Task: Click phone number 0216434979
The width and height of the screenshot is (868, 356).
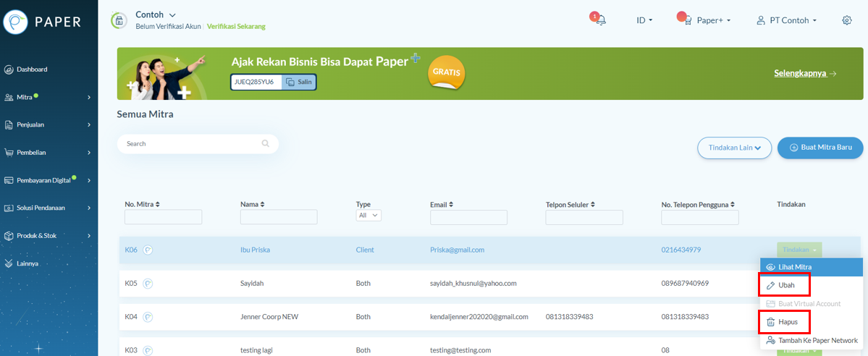Action: click(681, 250)
